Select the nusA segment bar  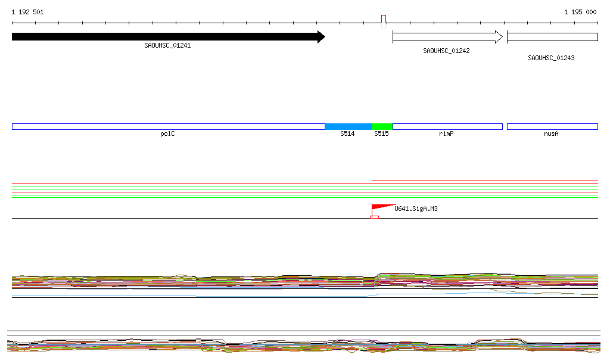coord(552,126)
